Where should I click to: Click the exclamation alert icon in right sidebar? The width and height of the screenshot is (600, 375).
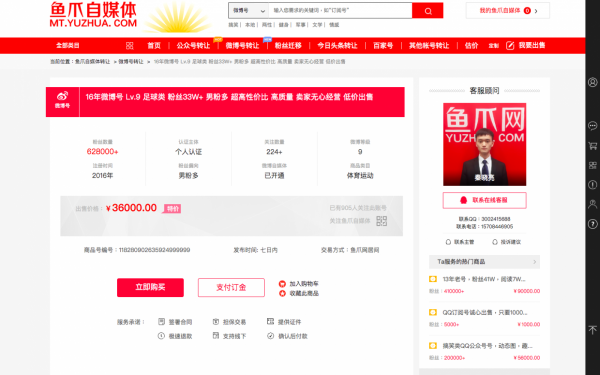point(592,185)
